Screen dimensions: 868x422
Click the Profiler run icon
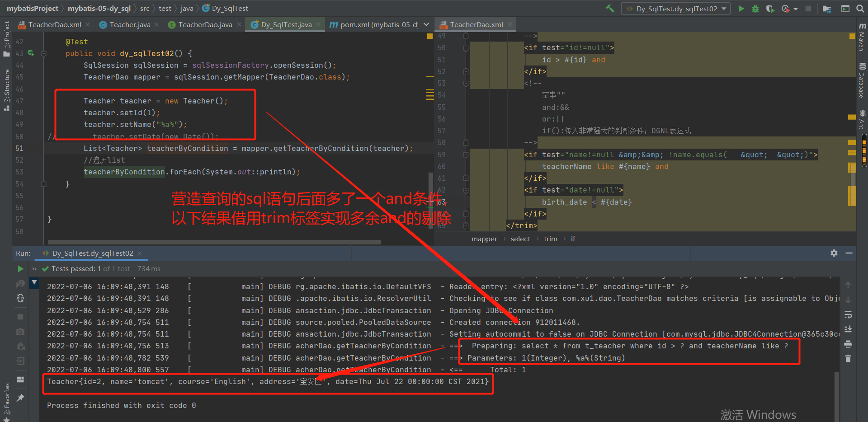click(785, 8)
